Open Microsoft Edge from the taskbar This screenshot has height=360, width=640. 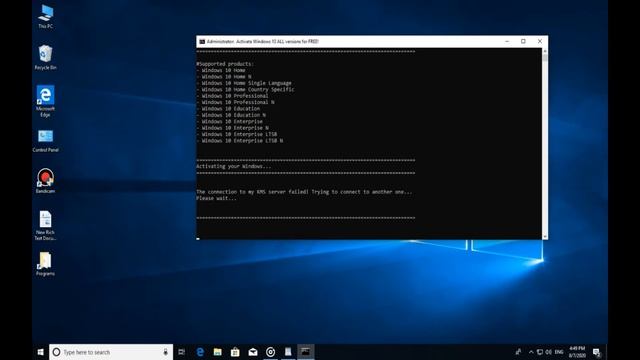click(200, 352)
